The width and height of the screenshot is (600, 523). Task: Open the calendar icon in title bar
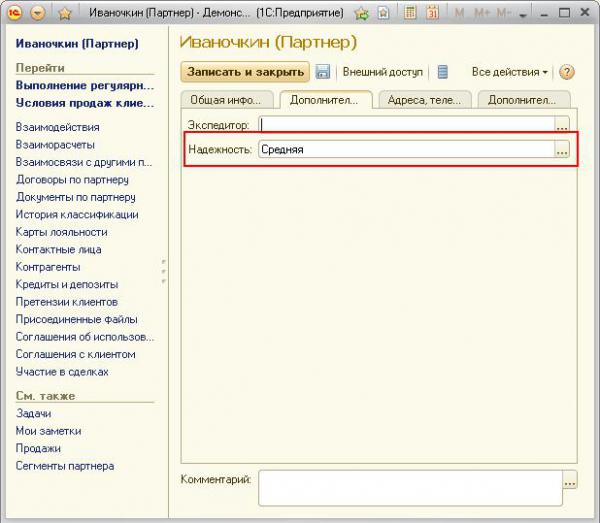click(432, 13)
